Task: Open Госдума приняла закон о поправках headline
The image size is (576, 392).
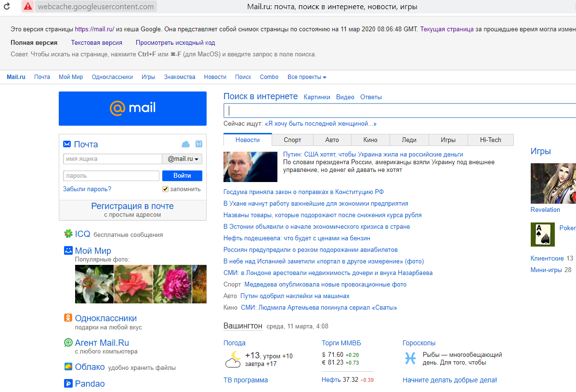Action: tap(303, 192)
